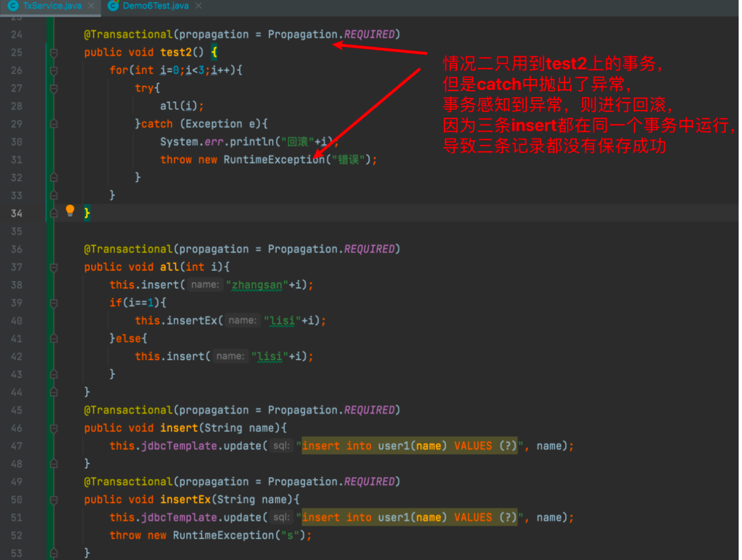Click the for(int i=0;i<3;i++) statement

pos(176,71)
